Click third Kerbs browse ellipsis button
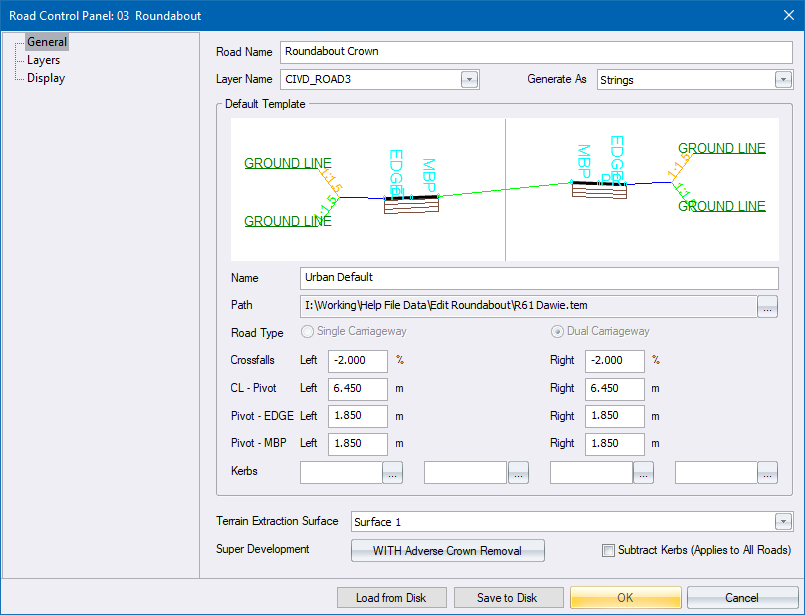805x615 pixels. [643, 474]
